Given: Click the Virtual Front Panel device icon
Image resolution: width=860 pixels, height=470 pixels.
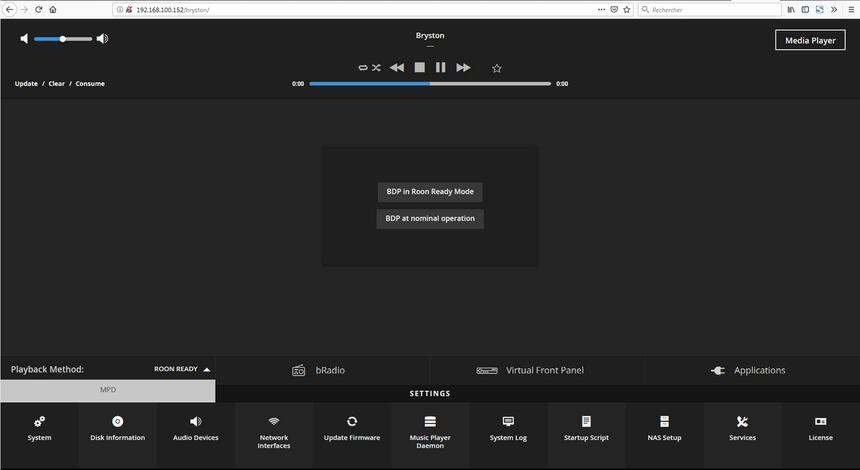Looking at the screenshot, I should (486, 371).
